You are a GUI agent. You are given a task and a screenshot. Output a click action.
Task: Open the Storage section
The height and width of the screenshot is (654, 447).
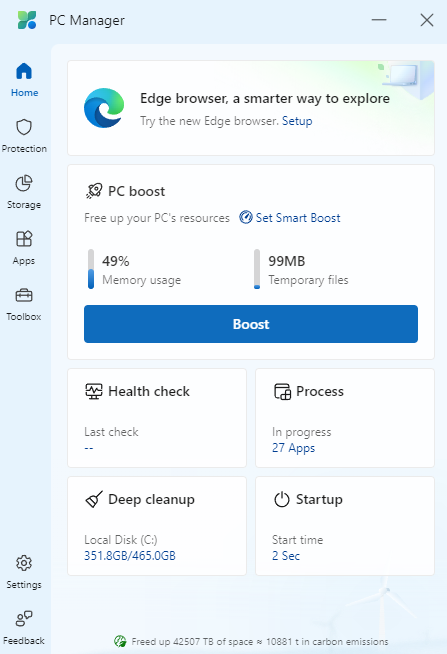pos(24,192)
